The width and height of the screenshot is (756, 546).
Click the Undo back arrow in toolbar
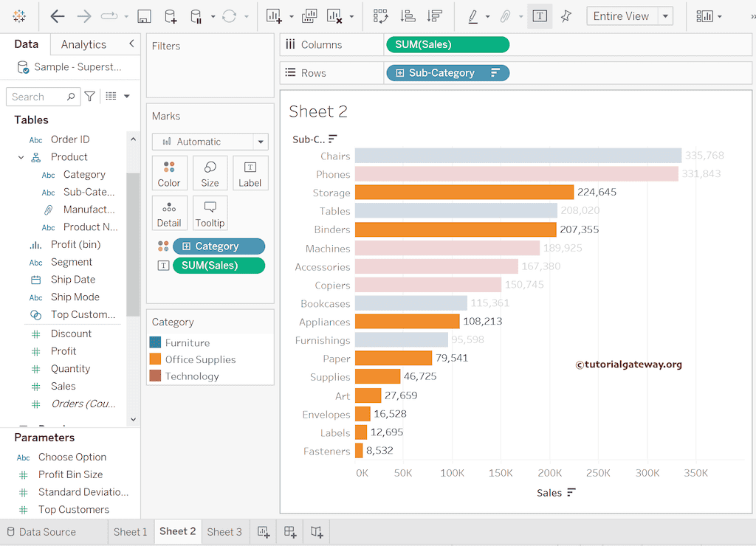58,16
